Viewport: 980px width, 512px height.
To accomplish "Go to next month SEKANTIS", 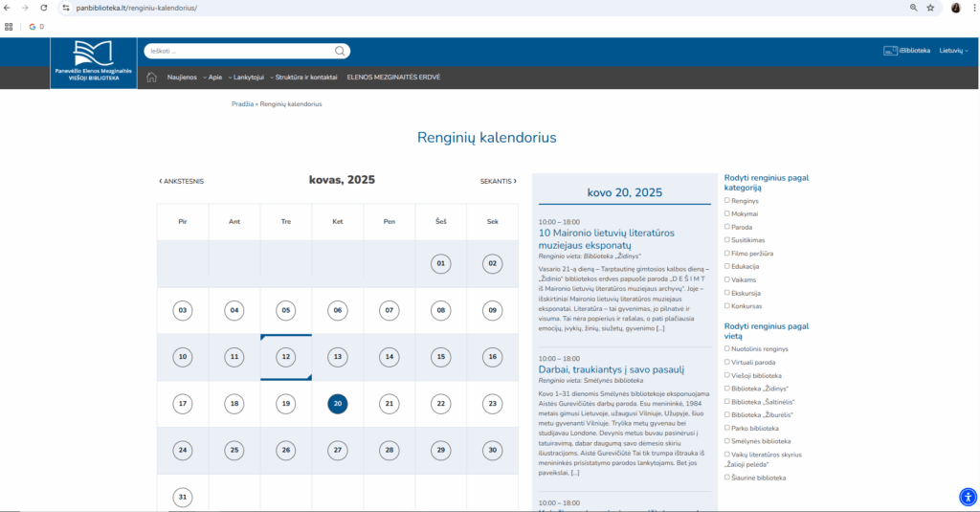I will tap(498, 181).
